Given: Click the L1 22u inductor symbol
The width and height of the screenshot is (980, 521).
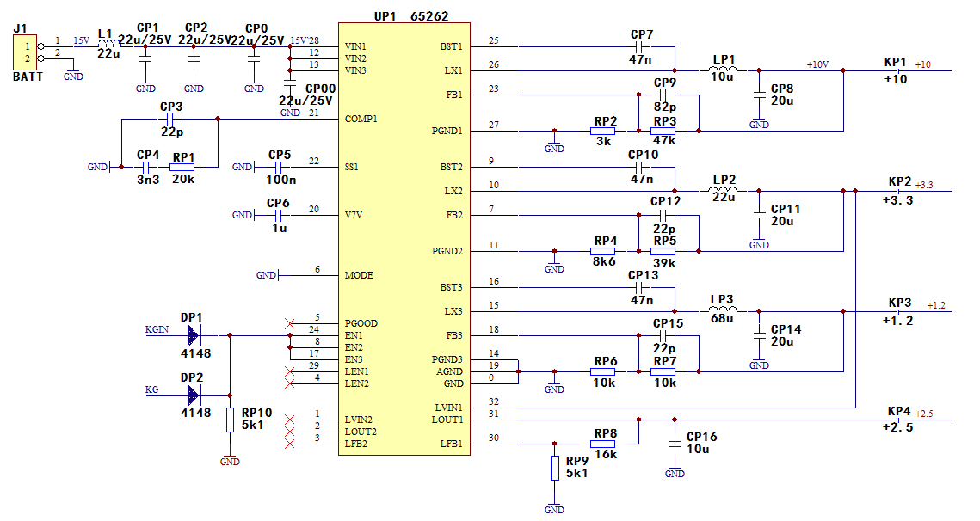Looking at the screenshot, I should [x=110, y=44].
